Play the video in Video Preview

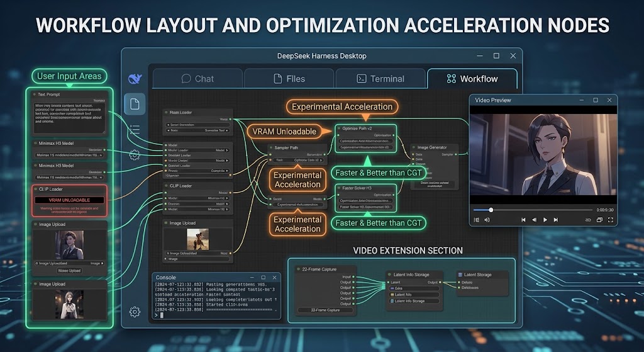pos(545,220)
